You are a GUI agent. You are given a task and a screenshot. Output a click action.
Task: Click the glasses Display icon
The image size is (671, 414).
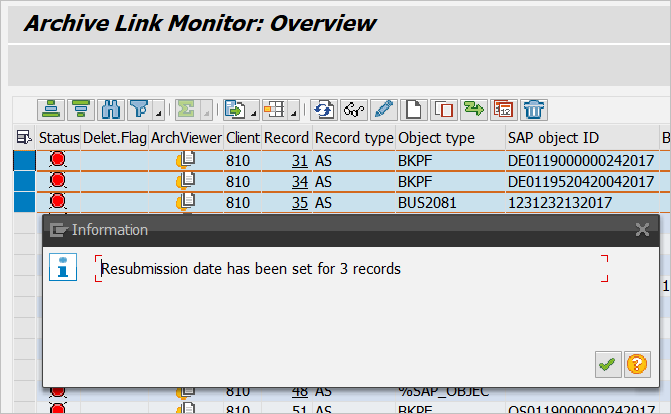coord(353,109)
